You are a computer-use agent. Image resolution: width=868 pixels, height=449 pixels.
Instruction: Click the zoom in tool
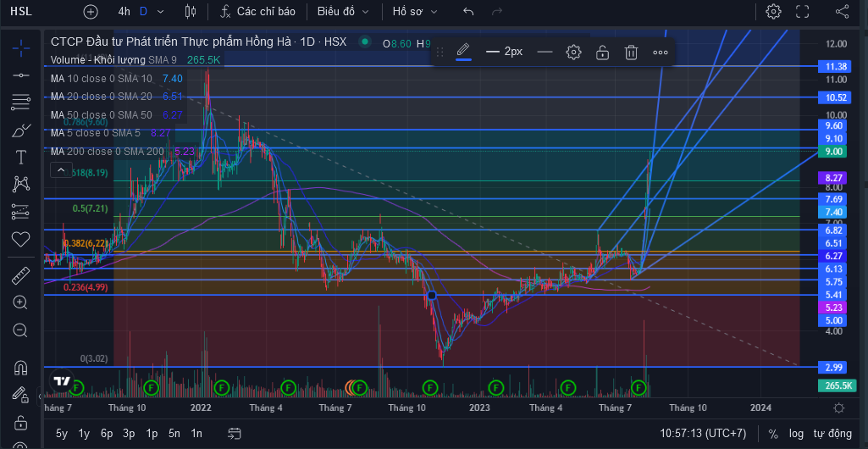21,302
